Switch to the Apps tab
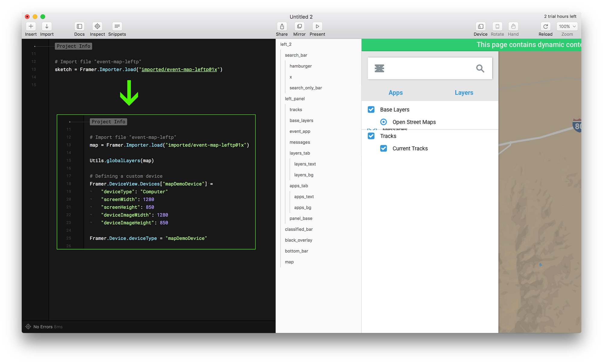Image resolution: width=603 pixels, height=364 pixels. 396,93
